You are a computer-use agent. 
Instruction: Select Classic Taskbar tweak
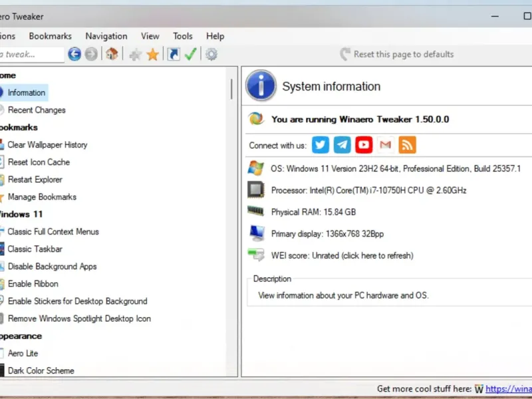pyautogui.click(x=35, y=249)
